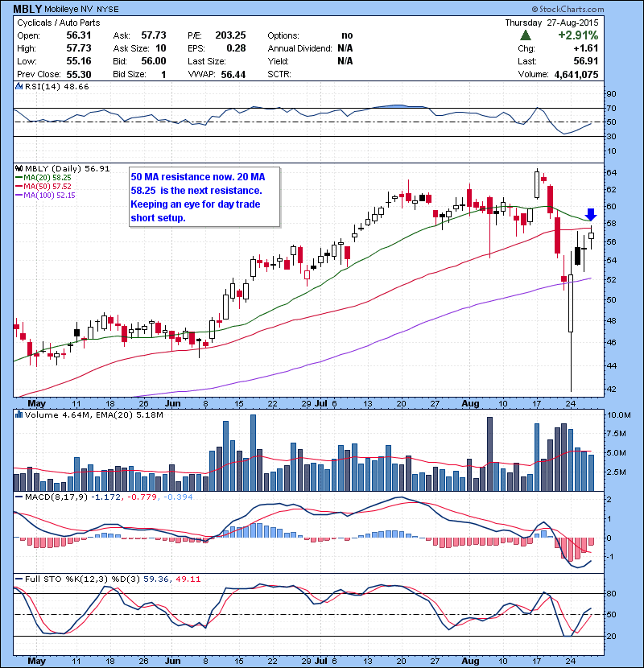Click the Jun label on price chart axis
This screenshot has width=644, height=668.
tap(172, 403)
